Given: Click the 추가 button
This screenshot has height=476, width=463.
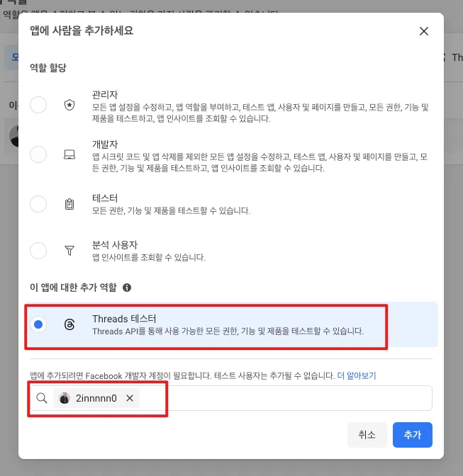Looking at the screenshot, I should 412,435.
